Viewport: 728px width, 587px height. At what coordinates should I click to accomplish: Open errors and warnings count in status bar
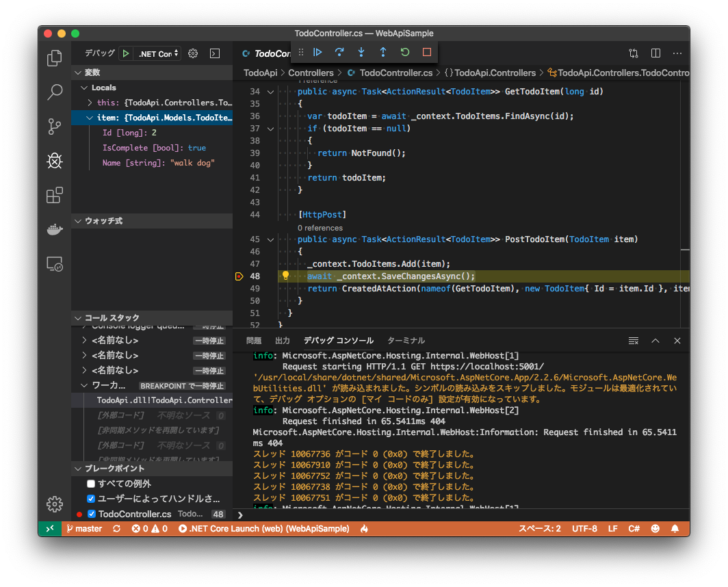click(x=149, y=528)
